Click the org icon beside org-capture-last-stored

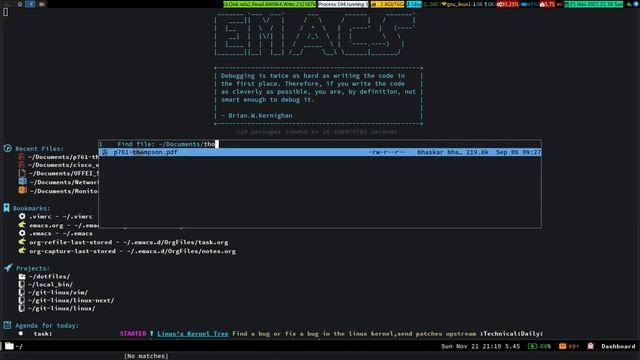(22, 250)
